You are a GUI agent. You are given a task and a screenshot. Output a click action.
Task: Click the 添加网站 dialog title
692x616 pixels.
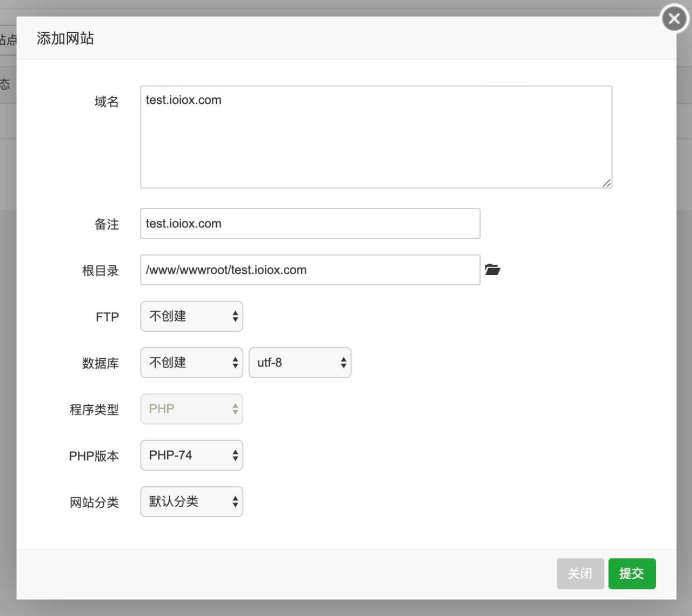pyautogui.click(x=65, y=38)
